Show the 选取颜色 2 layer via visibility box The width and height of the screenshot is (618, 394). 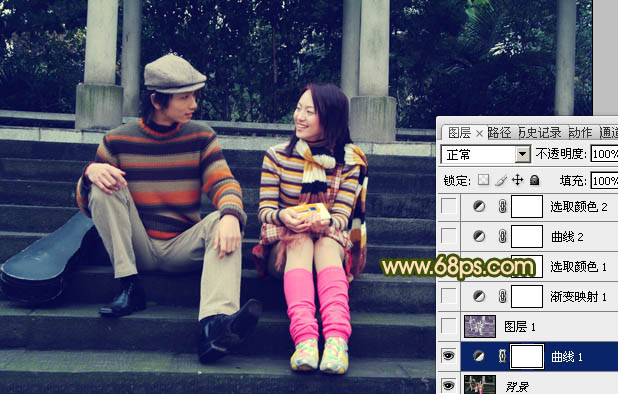pos(449,206)
